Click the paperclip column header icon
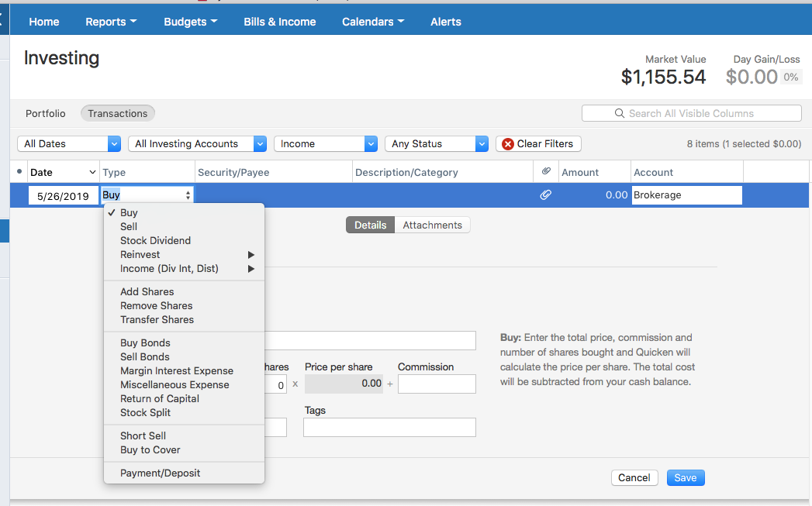The height and width of the screenshot is (506, 812). [x=546, y=171]
